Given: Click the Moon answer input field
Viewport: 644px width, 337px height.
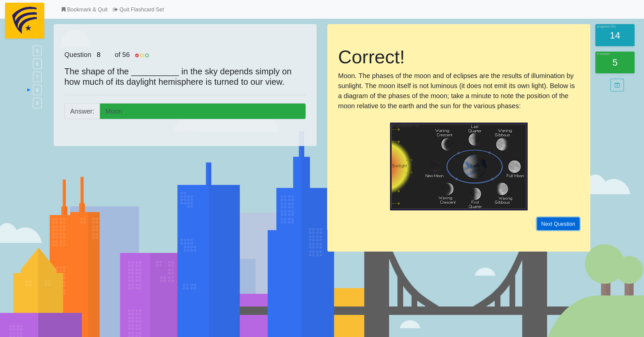Looking at the screenshot, I should tap(203, 111).
